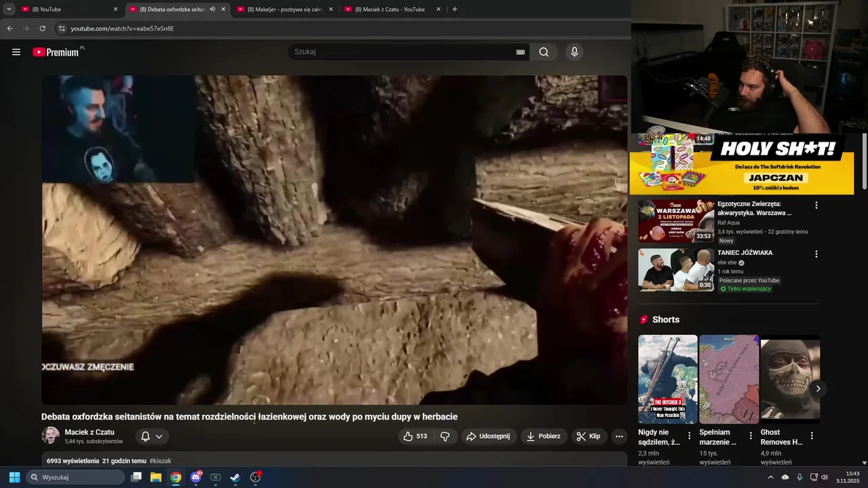Show hidden system tray icons chevron
The image size is (868, 488).
click(770, 477)
